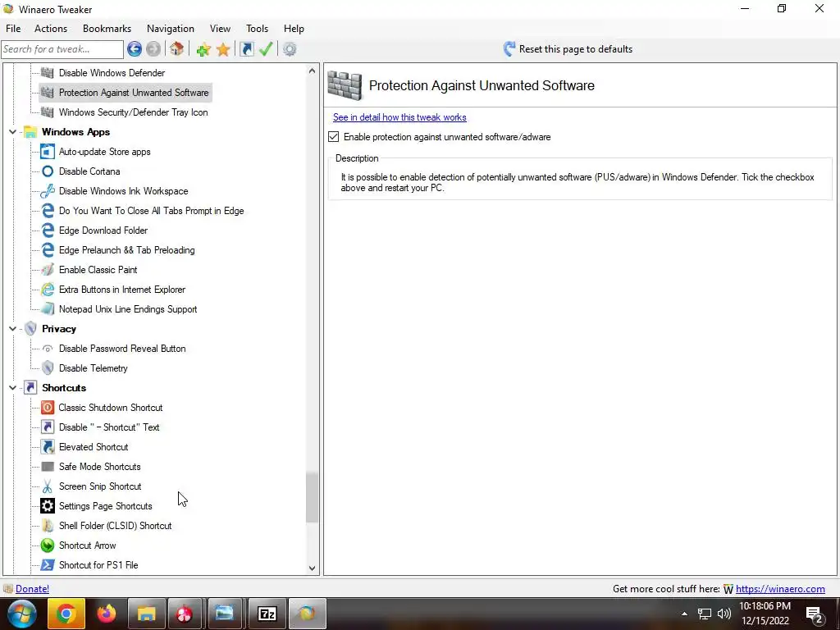Image resolution: width=840 pixels, height=630 pixels.
Task: Click the network tray icon
Action: click(x=705, y=614)
